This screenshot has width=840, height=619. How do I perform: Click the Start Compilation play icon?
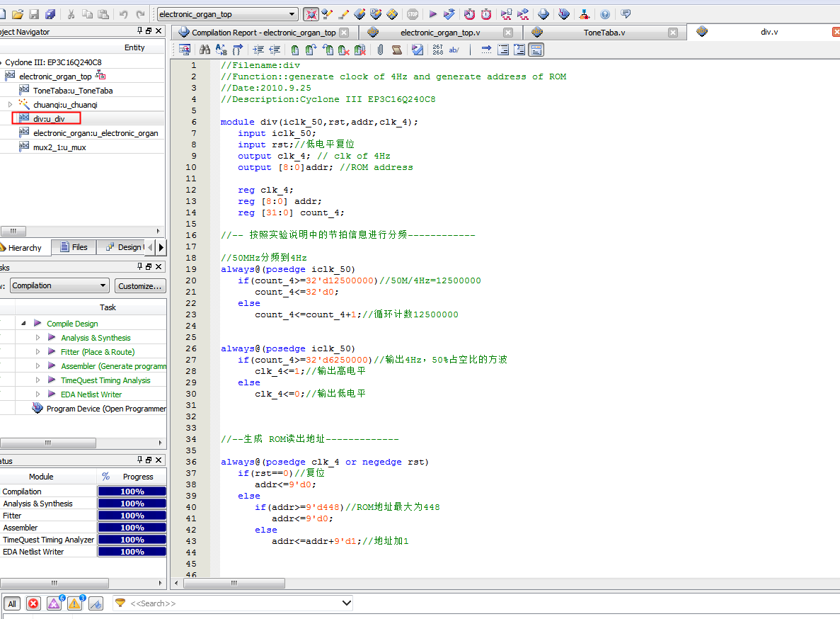pos(433,14)
